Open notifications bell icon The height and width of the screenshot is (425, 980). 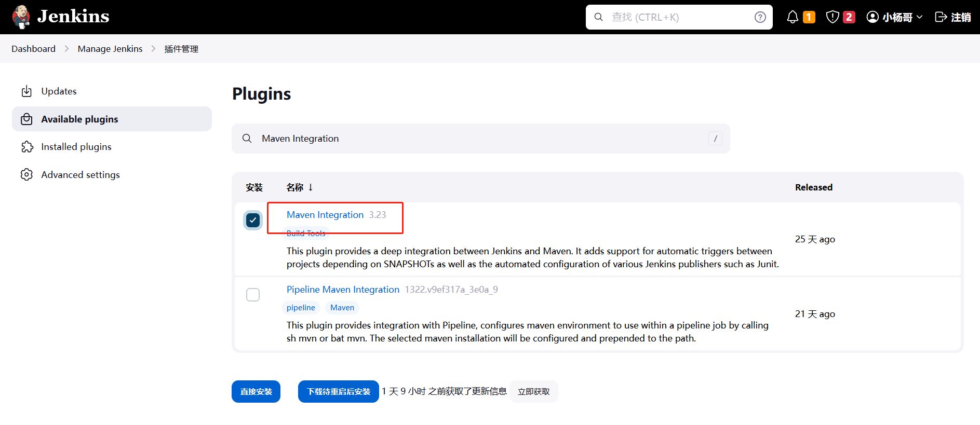click(793, 17)
